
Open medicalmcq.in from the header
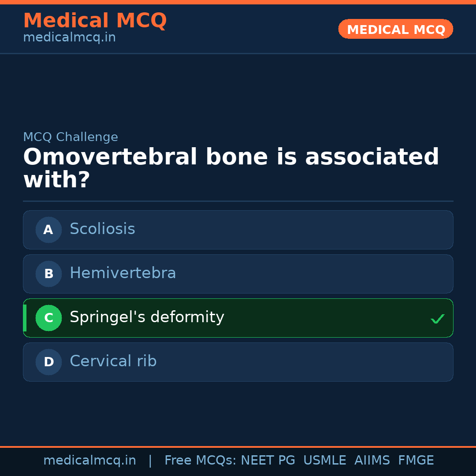[69, 37]
